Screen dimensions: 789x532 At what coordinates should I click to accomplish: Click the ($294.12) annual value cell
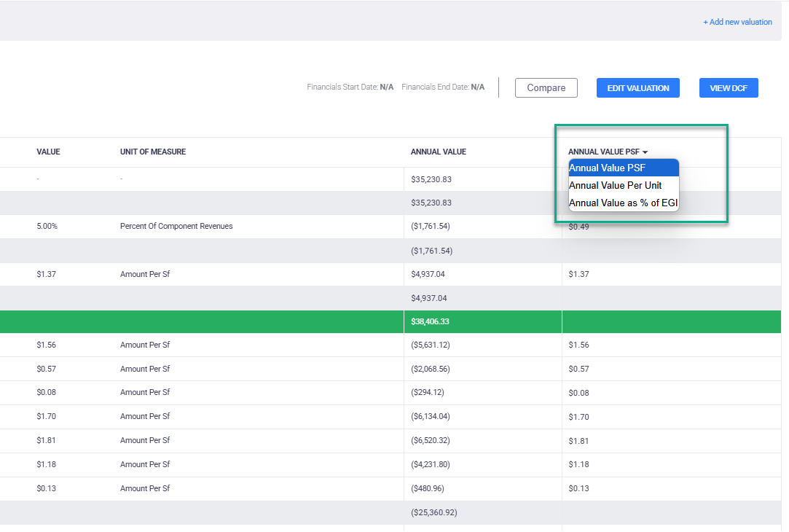point(427,392)
